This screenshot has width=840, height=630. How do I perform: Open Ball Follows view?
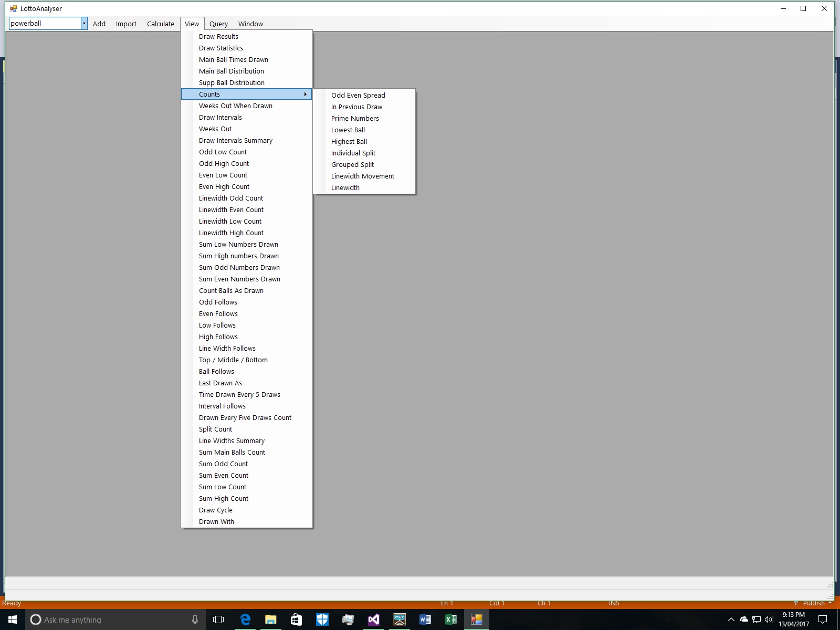click(x=246, y=371)
